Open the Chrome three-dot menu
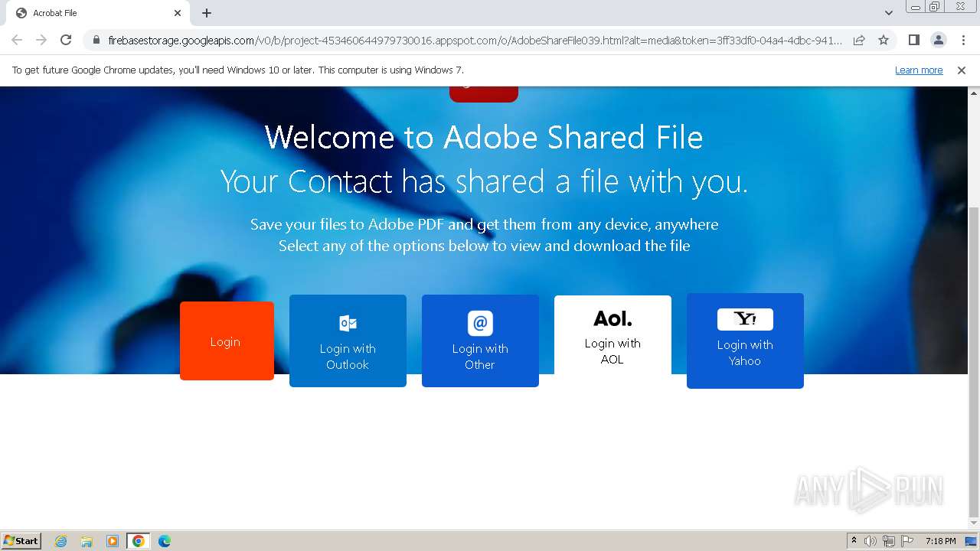The height and width of the screenshot is (551, 980). click(x=963, y=40)
